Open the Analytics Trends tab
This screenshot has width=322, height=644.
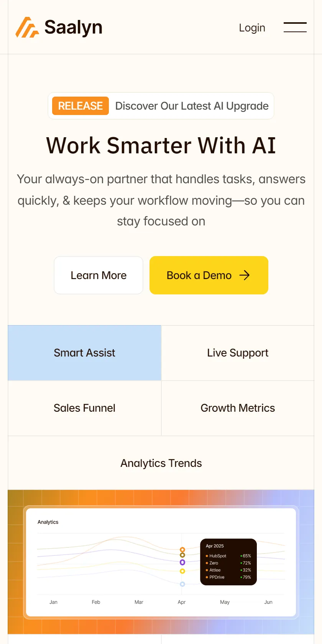click(x=161, y=463)
